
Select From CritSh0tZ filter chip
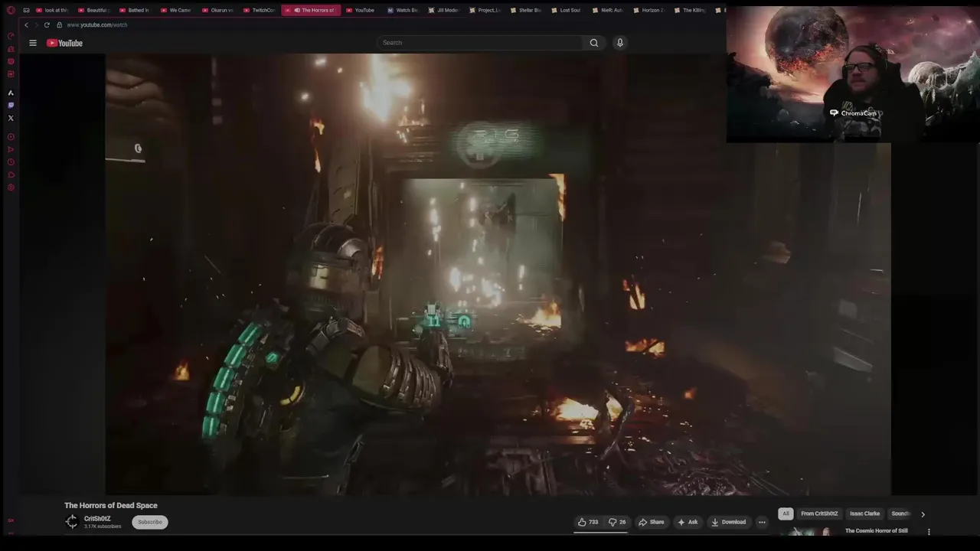pos(819,514)
